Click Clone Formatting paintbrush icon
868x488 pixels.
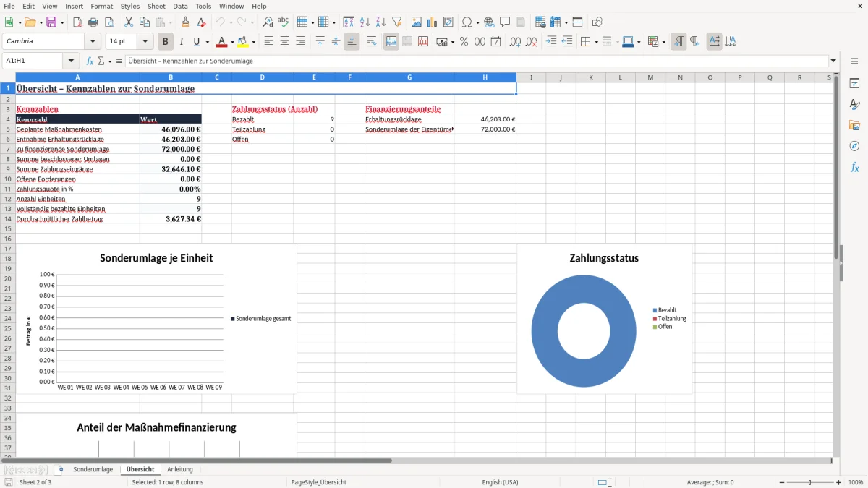pyautogui.click(x=186, y=22)
